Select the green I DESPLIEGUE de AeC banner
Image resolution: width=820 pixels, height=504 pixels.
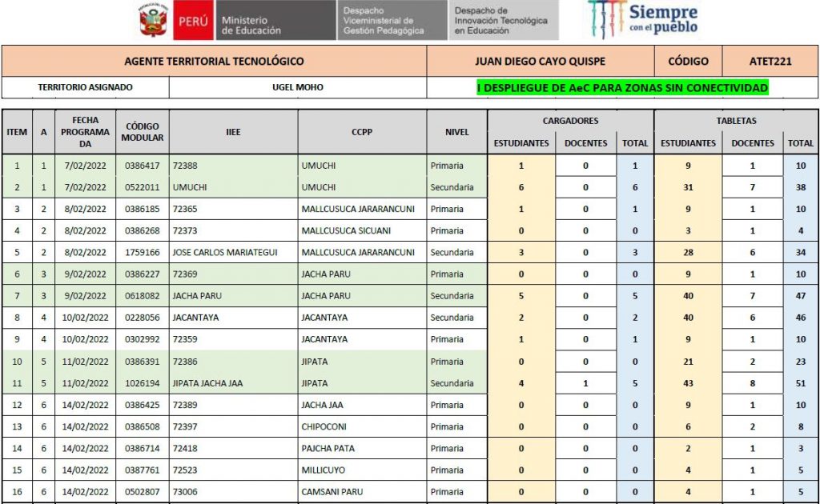[622, 87]
